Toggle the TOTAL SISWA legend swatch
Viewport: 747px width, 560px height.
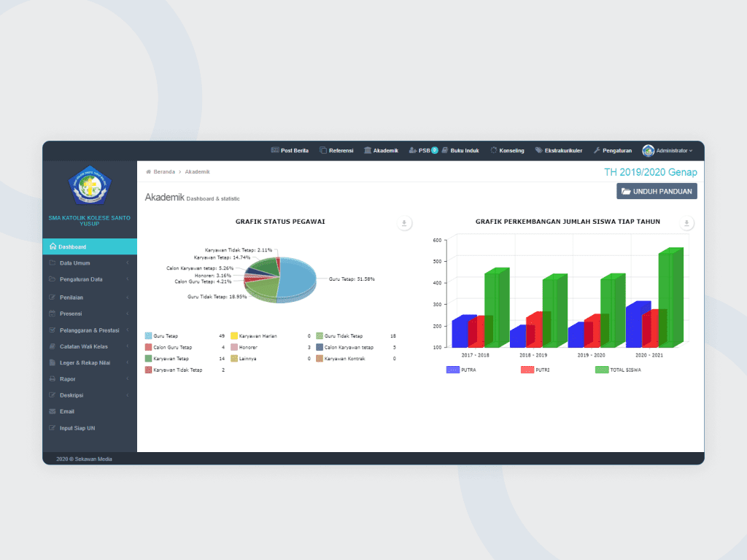[x=602, y=370]
